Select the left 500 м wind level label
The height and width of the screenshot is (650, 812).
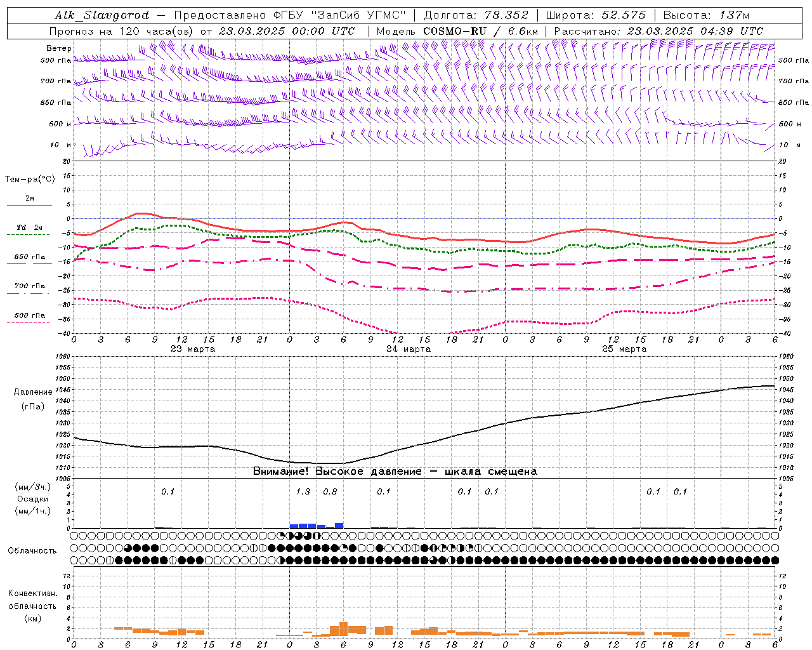60,124
